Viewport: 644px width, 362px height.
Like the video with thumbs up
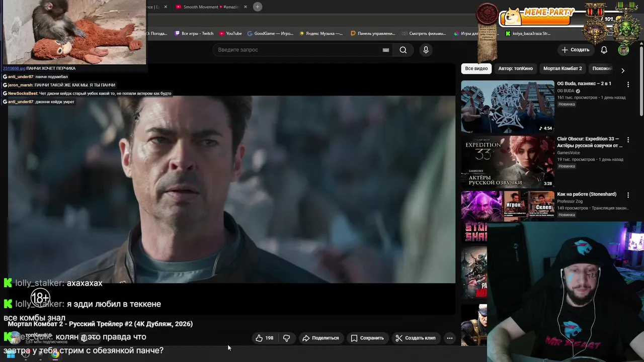pos(265,338)
